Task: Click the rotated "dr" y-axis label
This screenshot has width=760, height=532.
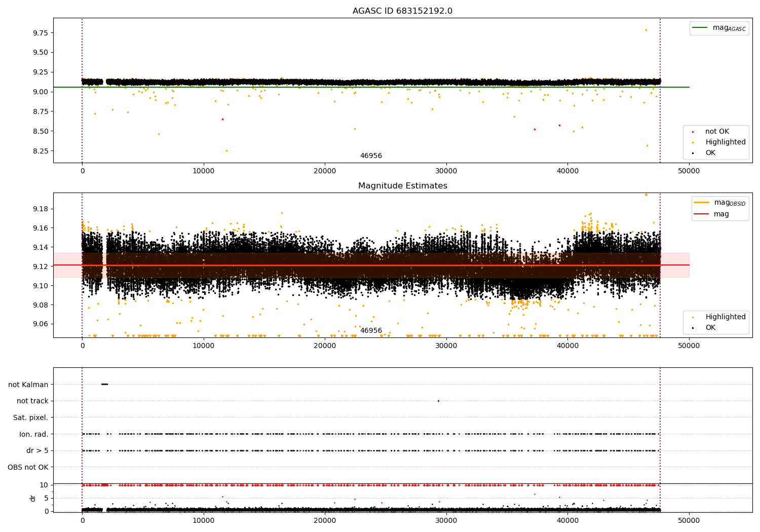Action: [x=33, y=498]
